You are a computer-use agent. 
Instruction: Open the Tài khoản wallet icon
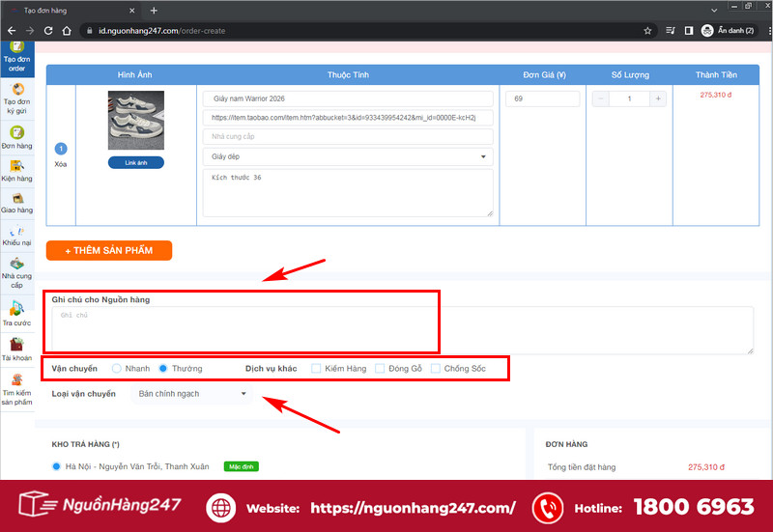click(16, 344)
